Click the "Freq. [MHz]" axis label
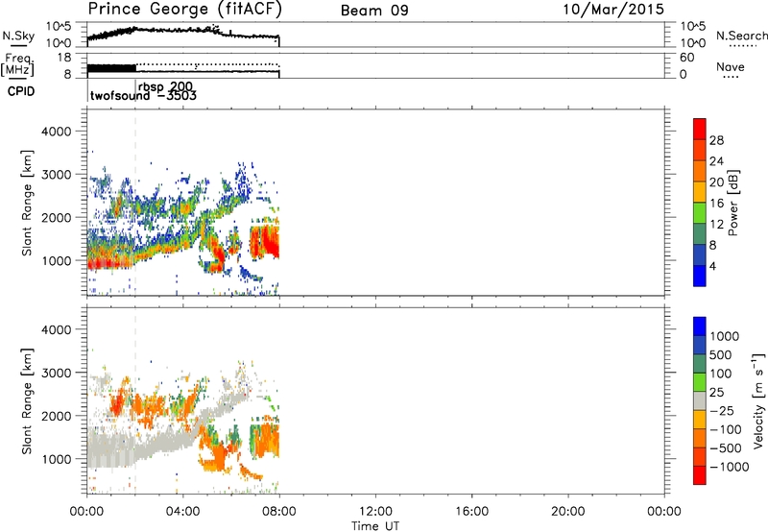The height and width of the screenshot is (532, 768). [17, 64]
